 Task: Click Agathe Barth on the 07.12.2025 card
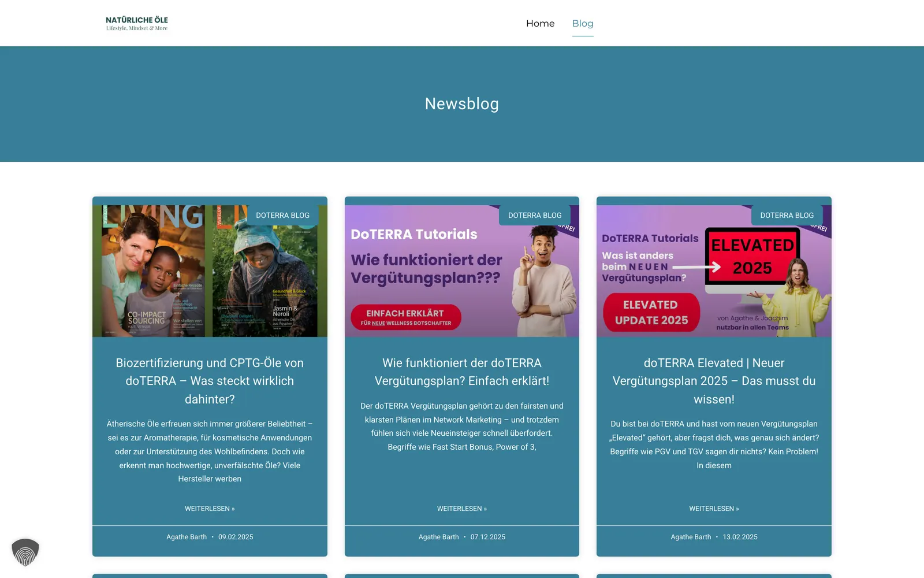439,537
